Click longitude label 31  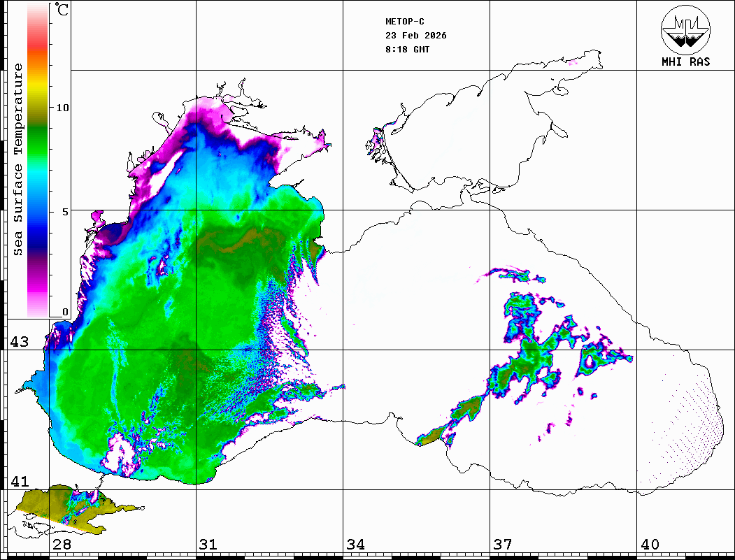tap(208, 545)
